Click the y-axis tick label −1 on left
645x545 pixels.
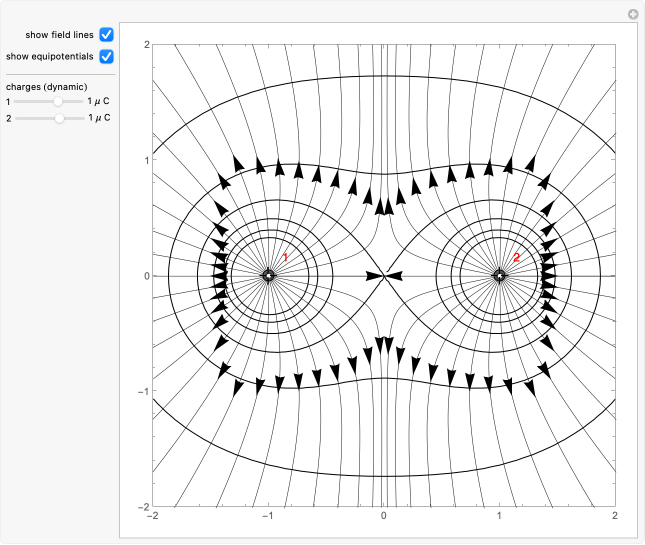pos(143,392)
